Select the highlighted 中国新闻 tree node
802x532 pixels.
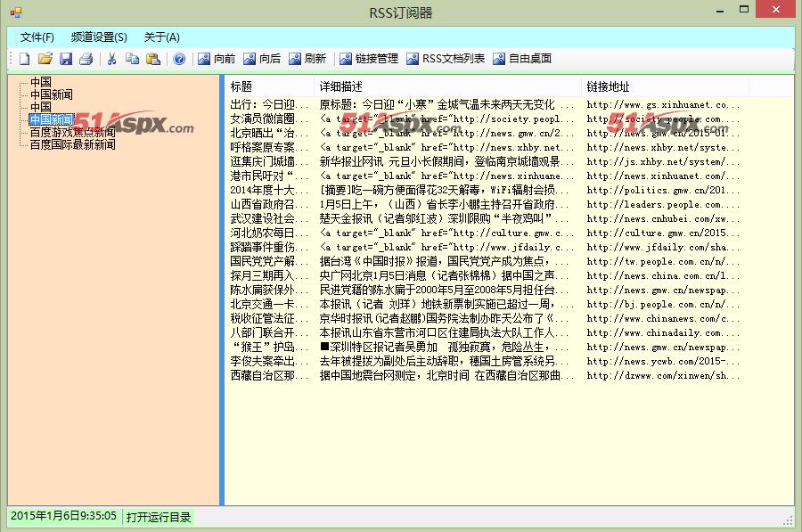pyautogui.click(x=51, y=119)
